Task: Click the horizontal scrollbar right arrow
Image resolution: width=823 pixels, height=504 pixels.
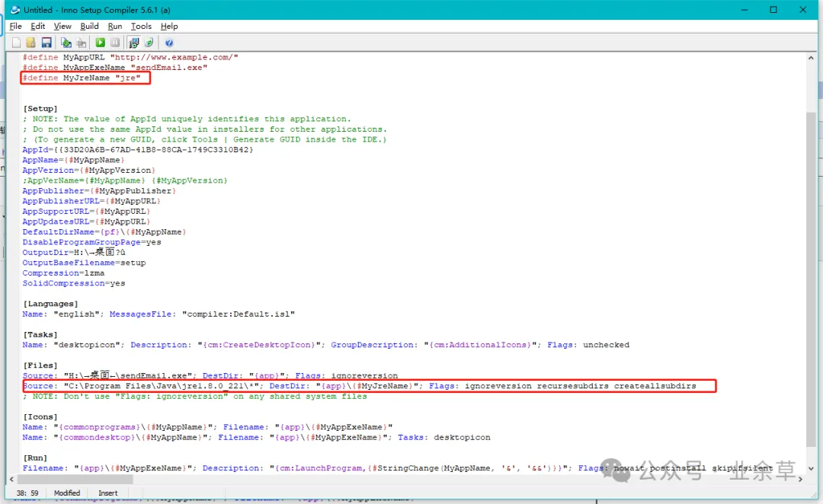Action: point(800,480)
